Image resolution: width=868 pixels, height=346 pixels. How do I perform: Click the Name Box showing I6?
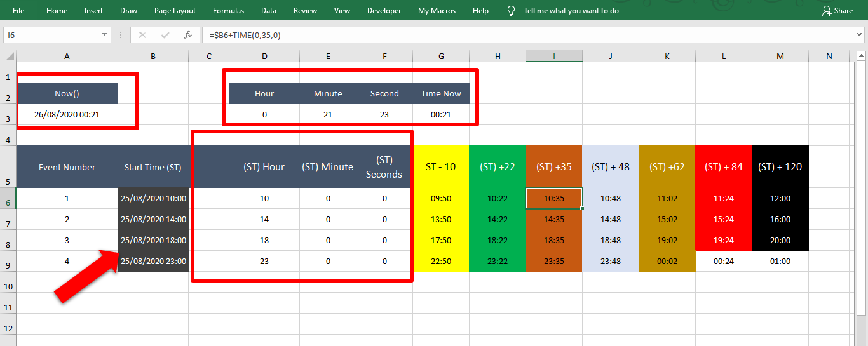pyautogui.click(x=51, y=35)
